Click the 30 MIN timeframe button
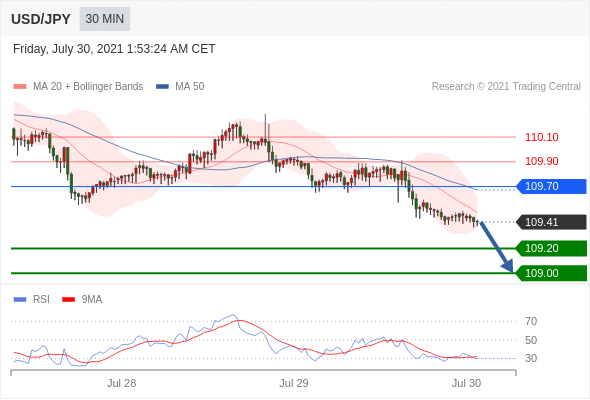This screenshot has width=590, height=400. point(105,19)
